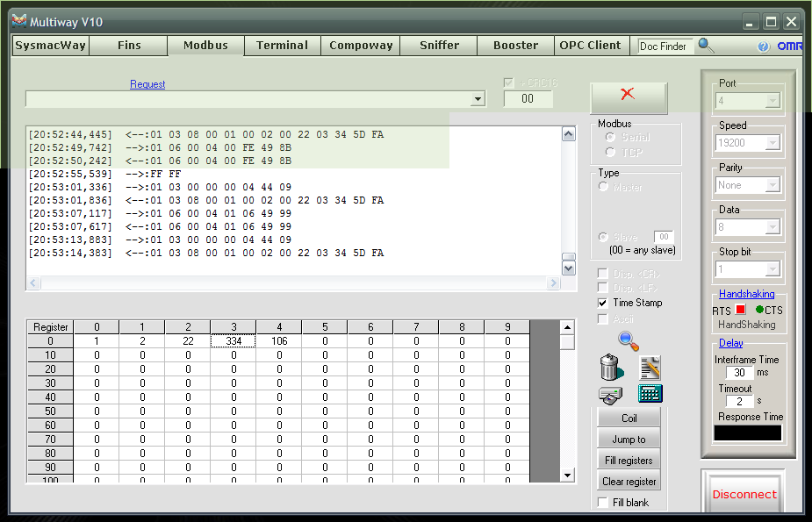Click the blue help question mark icon
The height and width of the screenshot is (522, 812).
pyautogui.click(x=763, y=46)
